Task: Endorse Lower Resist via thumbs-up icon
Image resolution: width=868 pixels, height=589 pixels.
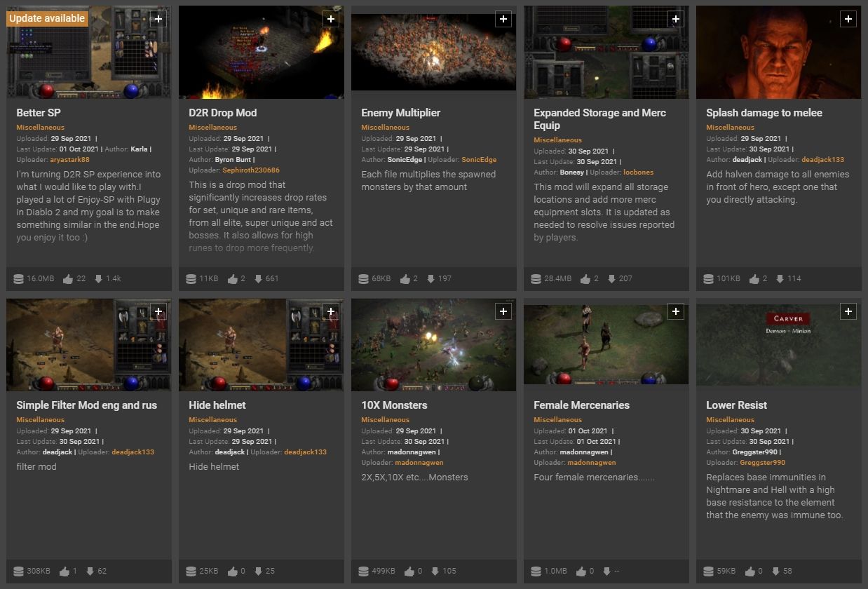Action: tap(750, 571)
